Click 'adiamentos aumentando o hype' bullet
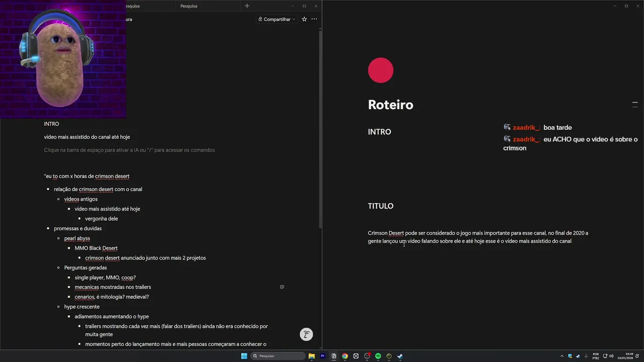The image size is (644, 362). pyautogui.click(x=112, y=317)
